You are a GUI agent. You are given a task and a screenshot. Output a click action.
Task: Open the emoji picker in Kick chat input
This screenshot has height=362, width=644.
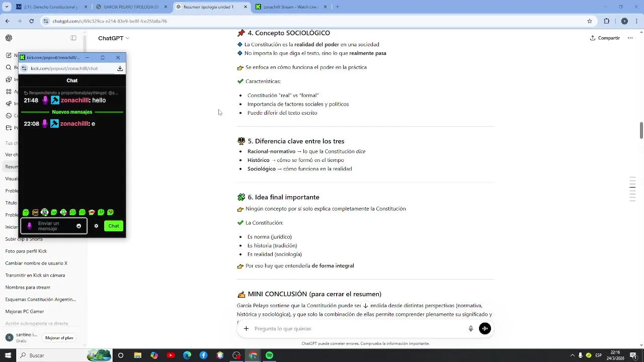(x=78, y=226)
